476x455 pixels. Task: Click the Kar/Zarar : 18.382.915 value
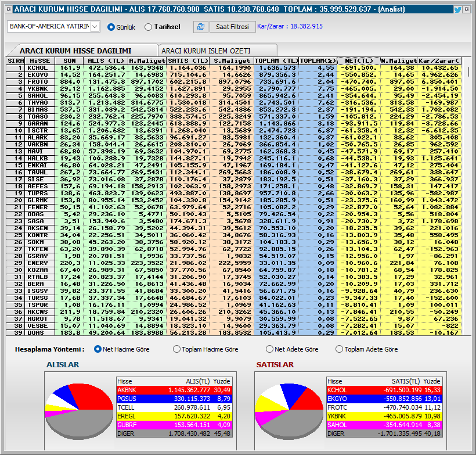coord(290,27)
